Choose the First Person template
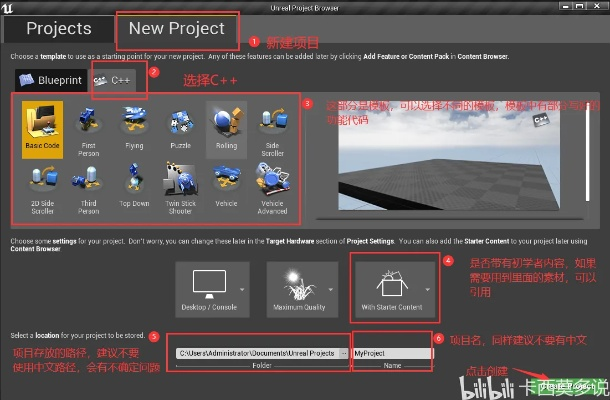610x400 pixels. 87,132
